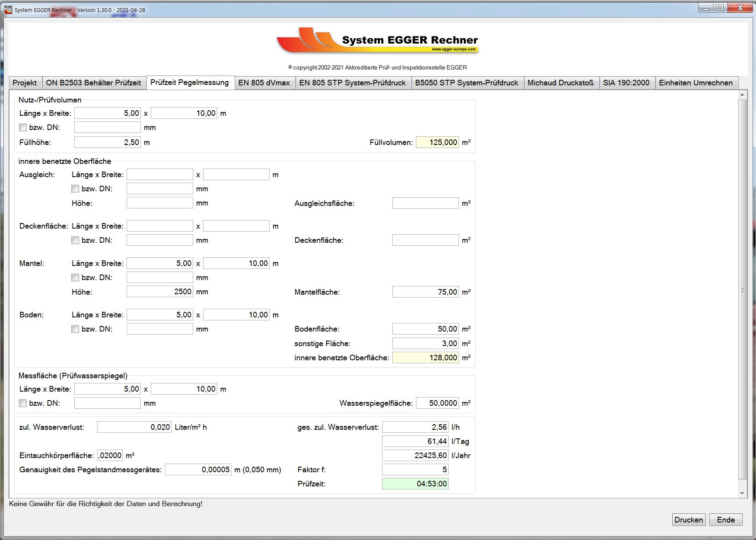Select the Füllvolumen result 125,000
The height and width of the screenshot is (540, 756).
tap(437, 142)
